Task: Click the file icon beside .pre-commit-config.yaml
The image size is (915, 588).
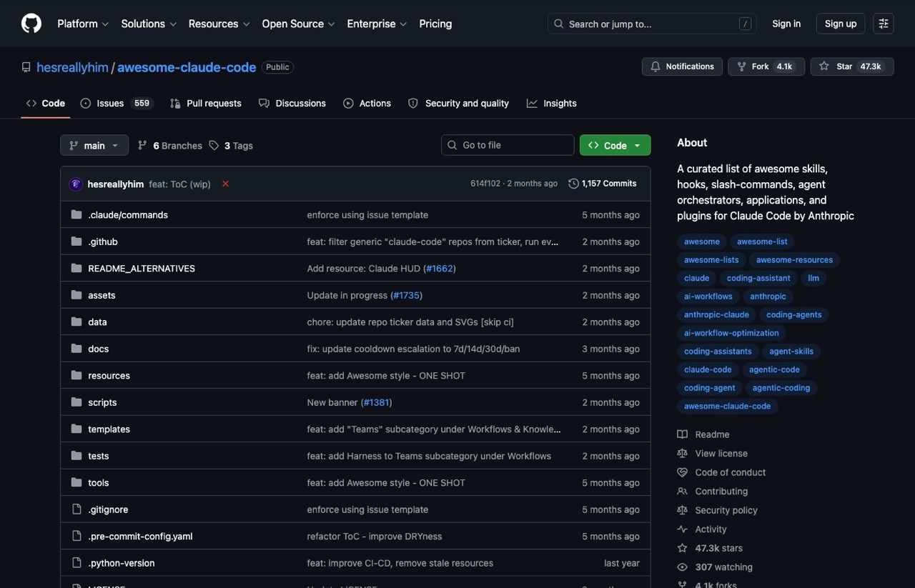Action: [x=76, y=537]
